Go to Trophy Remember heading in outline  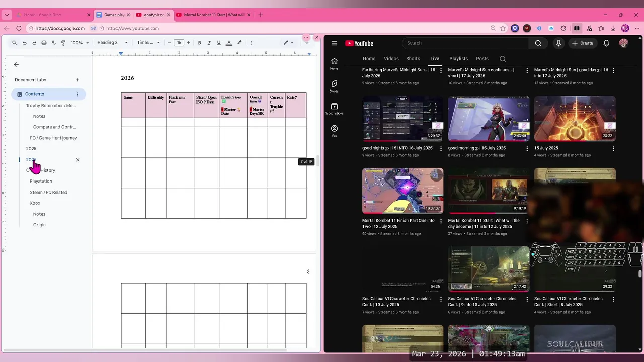pyautogui.click(x=51, y=106)
